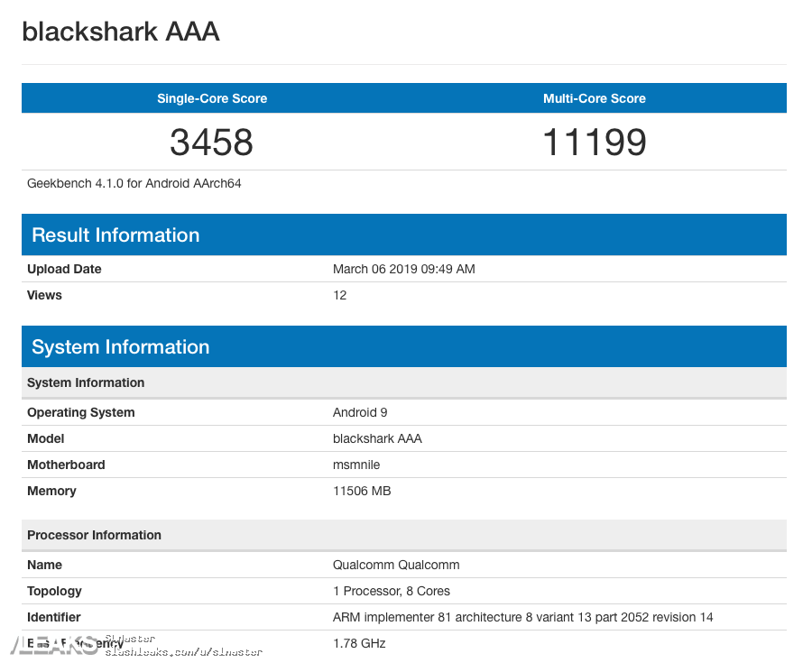
Task: Select the Single-Core Score header
Action: pyautogui.click(x=212, y=98)
